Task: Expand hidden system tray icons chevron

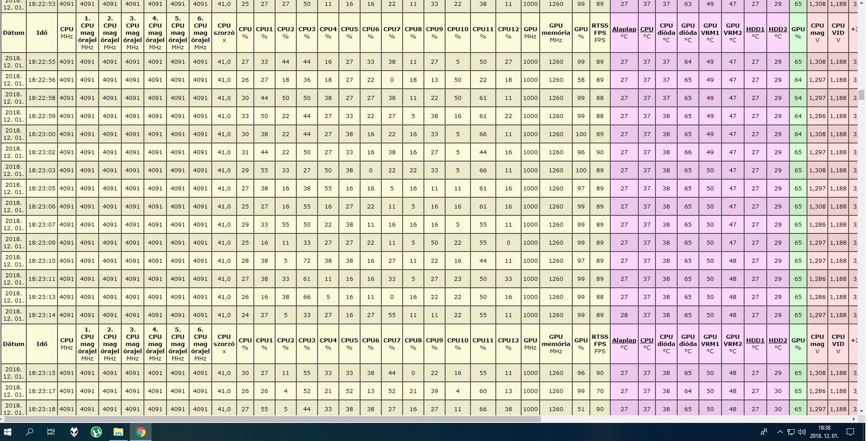Action: tap(780, 432)
